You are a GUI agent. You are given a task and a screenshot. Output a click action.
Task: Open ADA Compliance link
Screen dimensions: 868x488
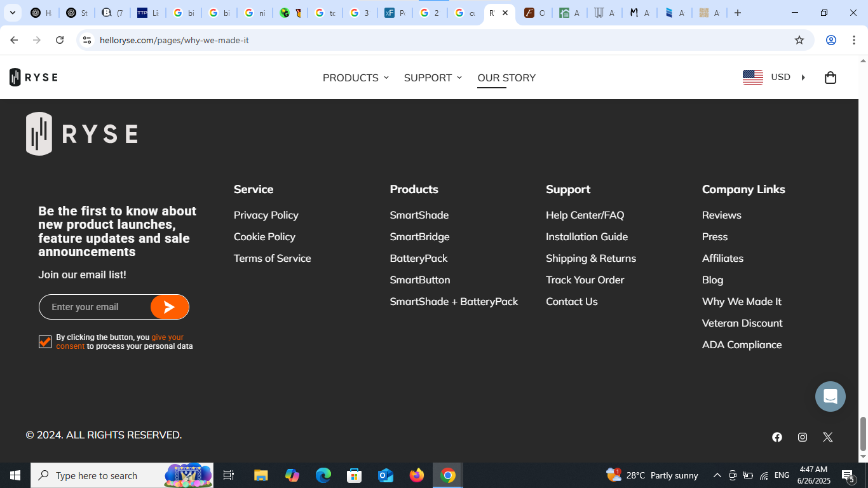click(742, 344)
